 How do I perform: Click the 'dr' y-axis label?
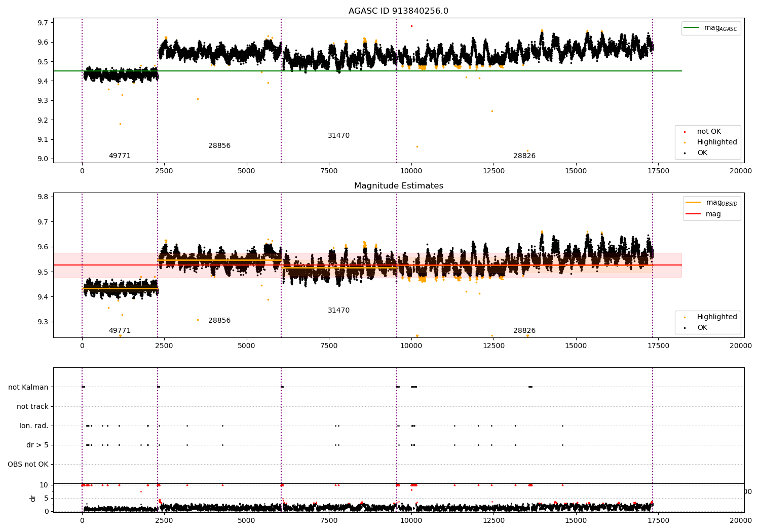[33, 498]
